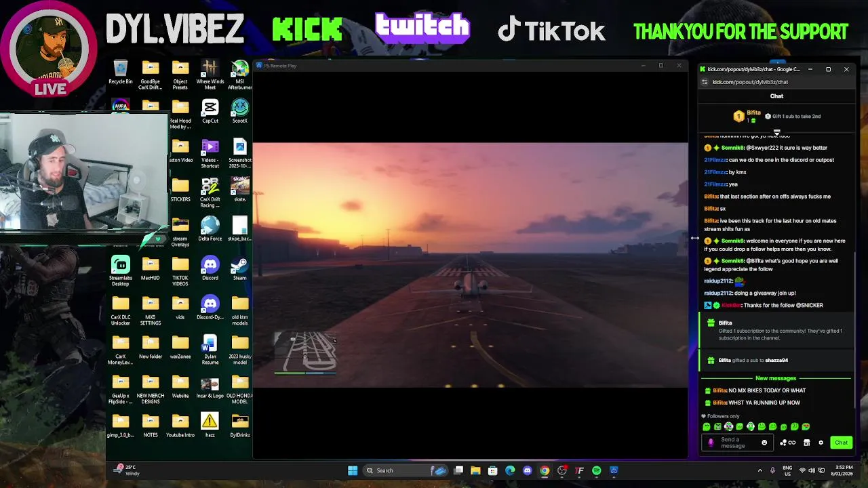Click the Chrome site info icon
Image resolution: width=868 pixels, height=488 pixels.
[705, 82]
